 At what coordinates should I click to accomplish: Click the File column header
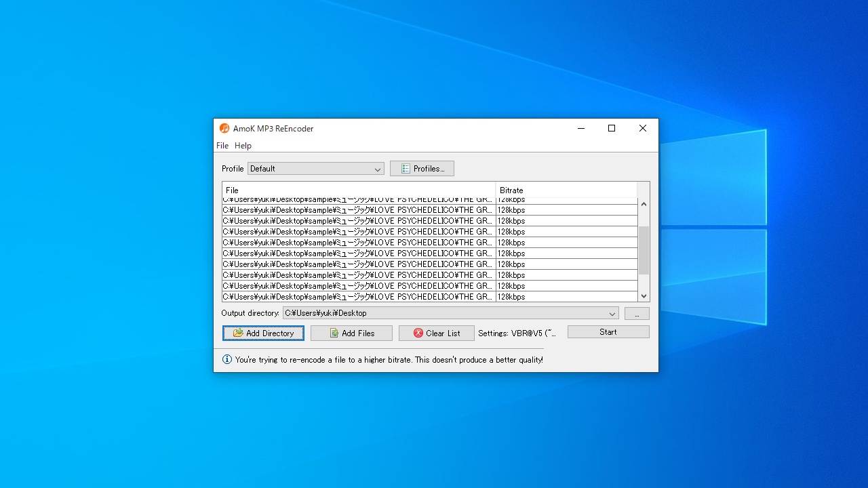pos(359,190)
